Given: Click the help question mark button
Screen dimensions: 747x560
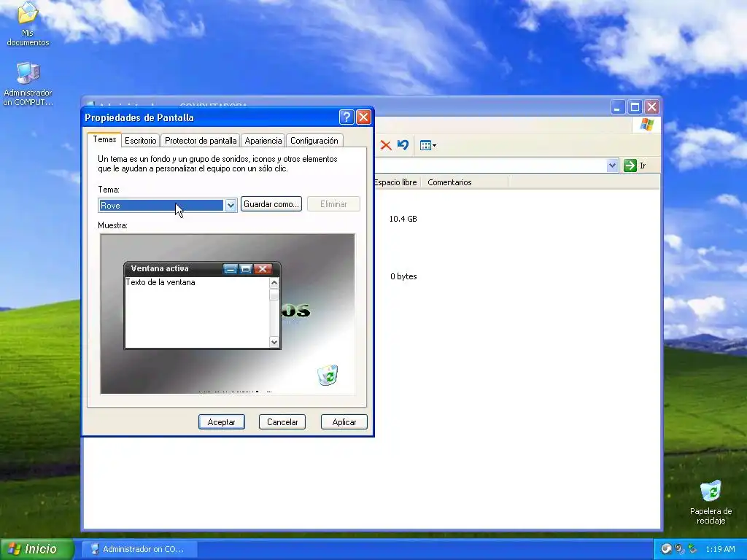Looking at the screenshot, I should click(347, 117).
